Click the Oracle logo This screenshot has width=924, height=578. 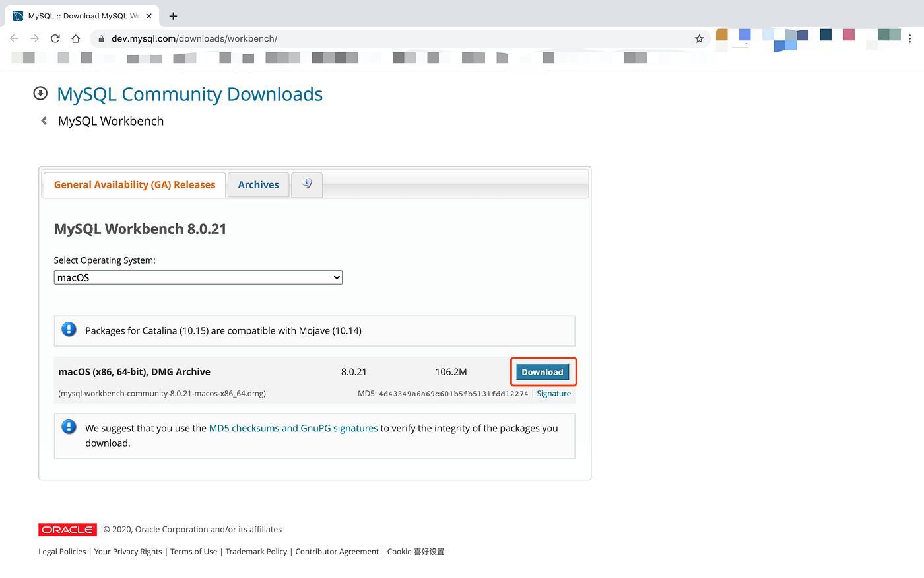tap(67, 530)
